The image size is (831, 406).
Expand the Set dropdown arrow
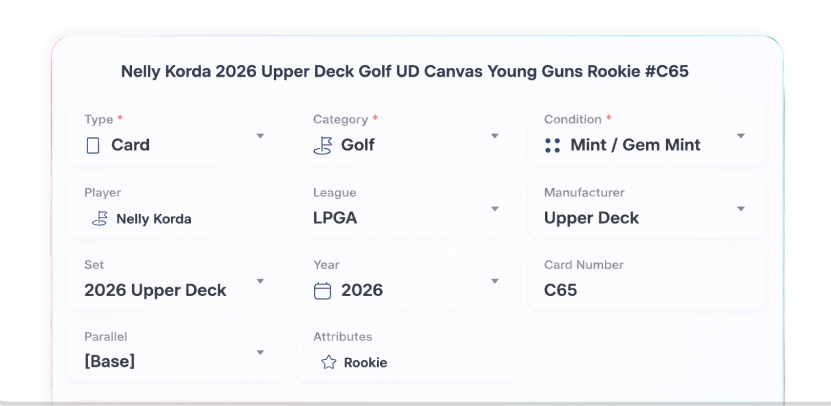tap(260, 281)
